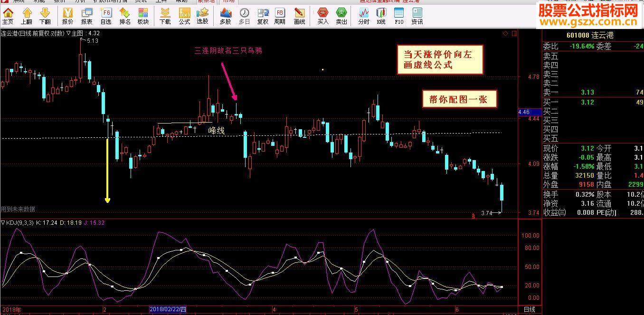Open 自选 F6 watchlist icon
The height and width of the screenshot is (315, 644).
tap(106, 16)
